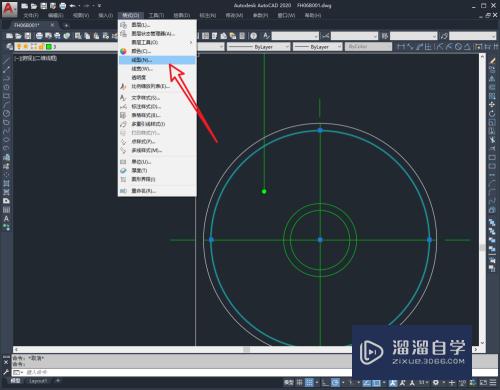
Task: Click the Text Style icon
Action: tap(266, 36)
